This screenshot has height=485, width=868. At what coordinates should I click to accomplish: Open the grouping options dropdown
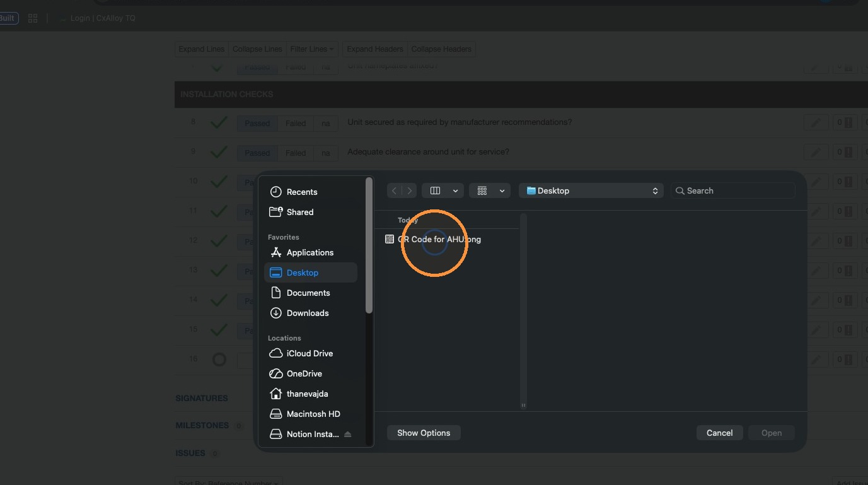490,190
